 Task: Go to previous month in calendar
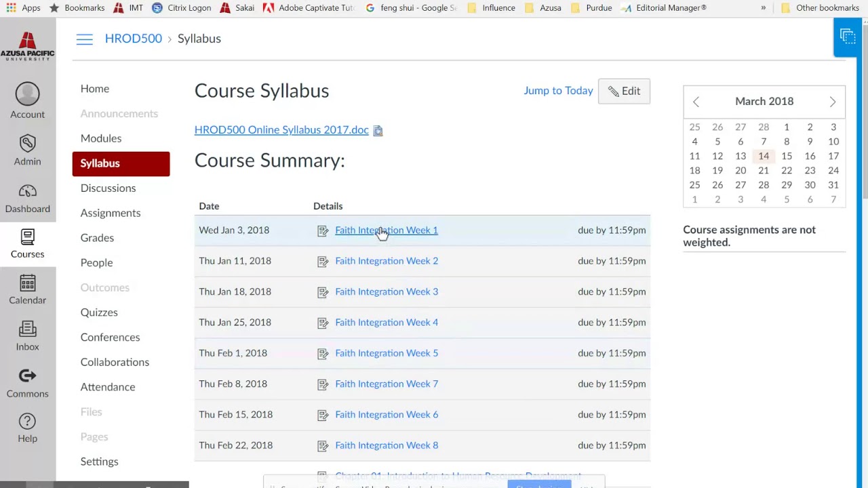[x=696, y=102]
